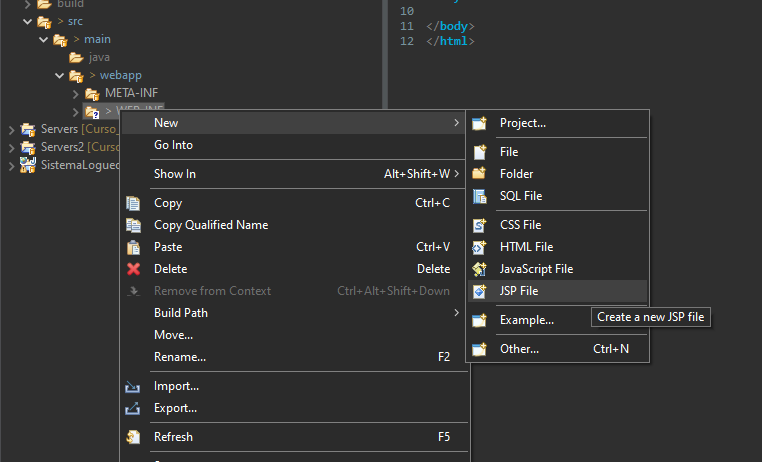Select Go Into from context menu

coord(173,145)
